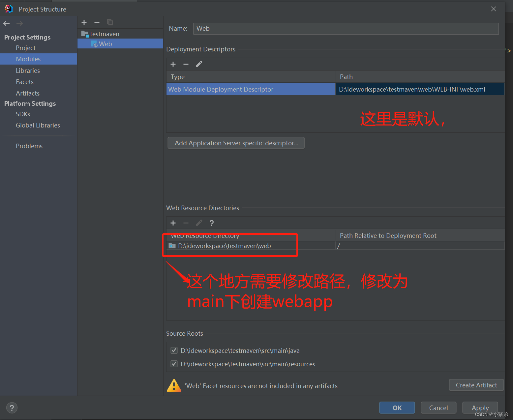Open dialog help button at bottom-left
The width and height of the screenshot is (513, 420).
[12, 408]
